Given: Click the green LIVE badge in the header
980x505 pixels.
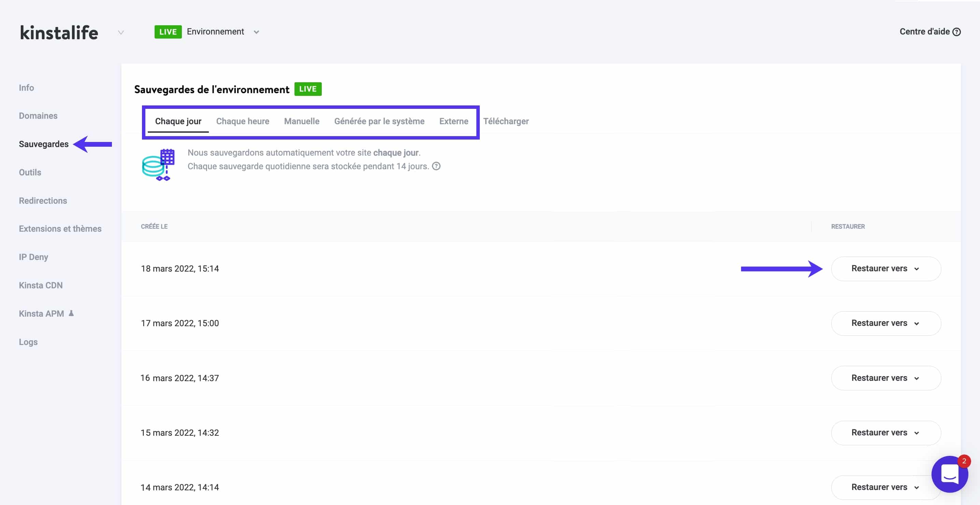Looking at the screenshot, I should pos(168,32).
